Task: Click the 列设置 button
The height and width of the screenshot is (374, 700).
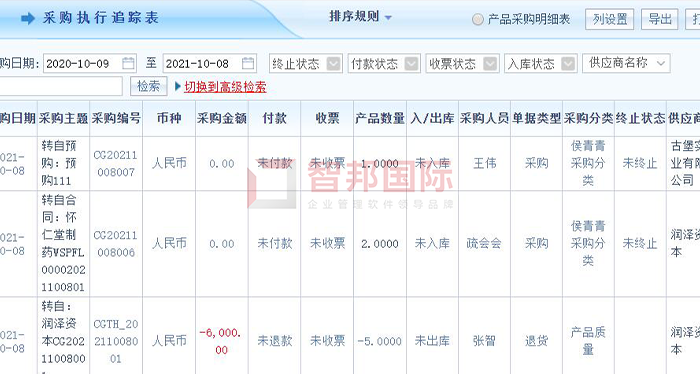Action: coord(609,19)
